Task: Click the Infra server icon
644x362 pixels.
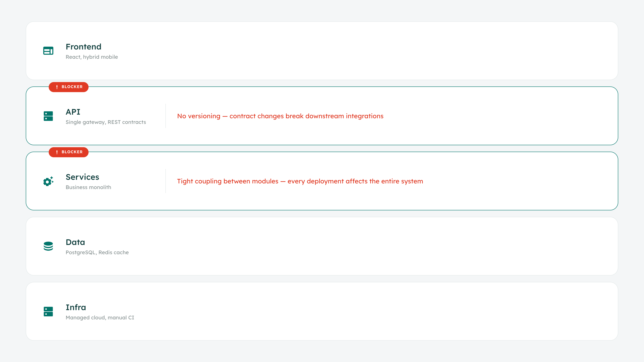Action: [x=48, y=312]
